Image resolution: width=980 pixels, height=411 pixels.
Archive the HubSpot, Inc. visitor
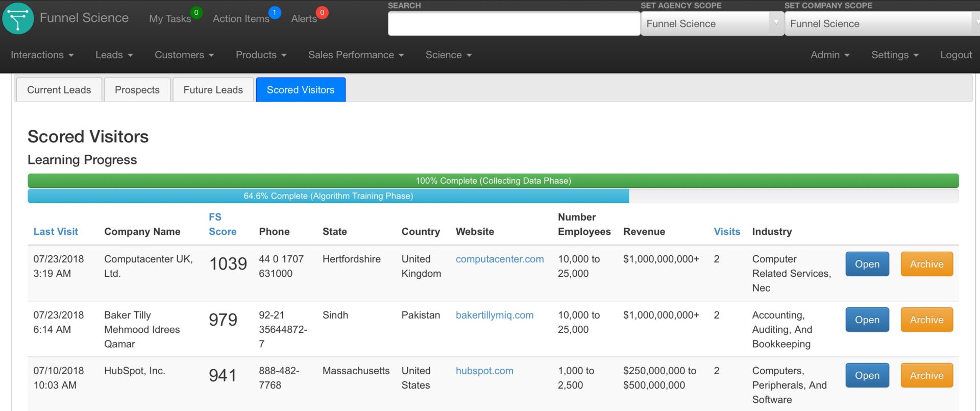click(927, 375)
